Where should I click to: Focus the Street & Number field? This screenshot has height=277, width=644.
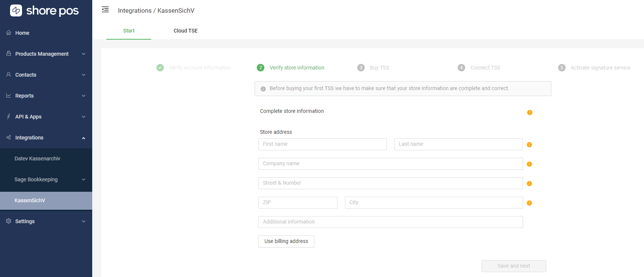click(x=391, y=183)
